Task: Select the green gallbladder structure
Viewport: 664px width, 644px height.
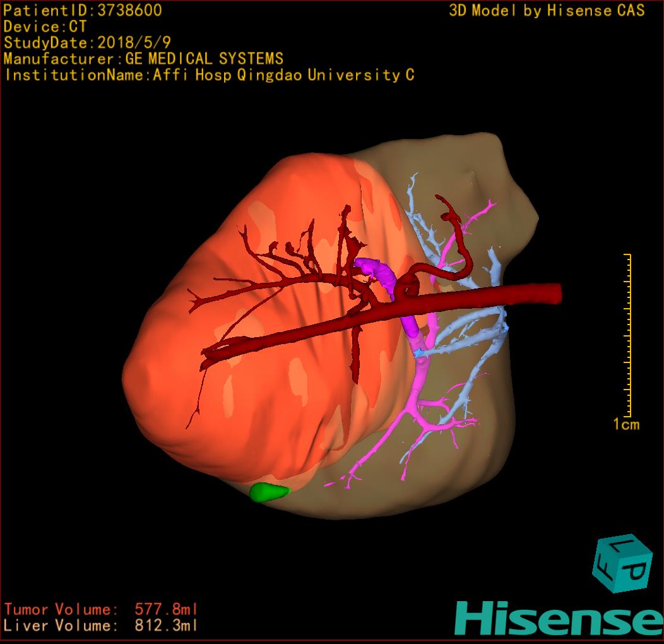Action: click(x=269, y=492)
